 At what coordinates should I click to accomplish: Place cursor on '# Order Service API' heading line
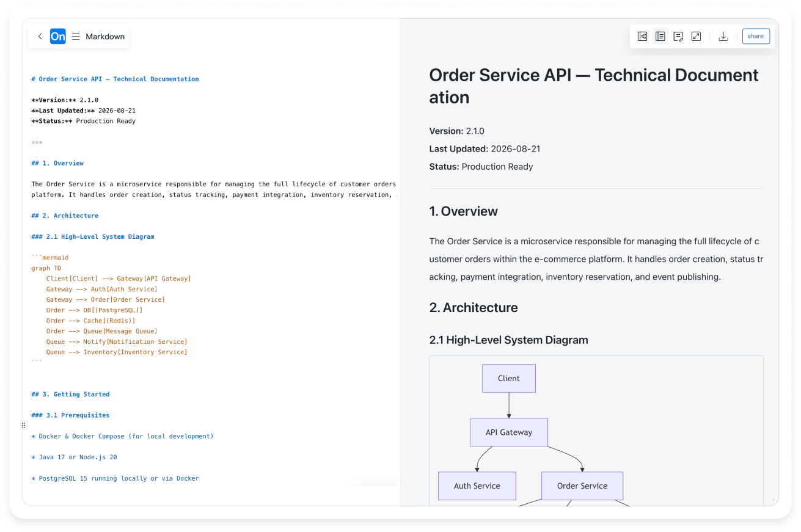115,79
